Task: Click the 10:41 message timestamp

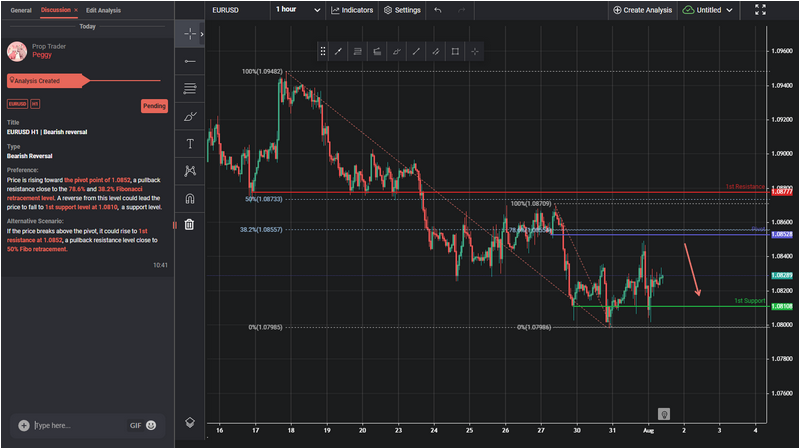Action: tap(160, 265)
